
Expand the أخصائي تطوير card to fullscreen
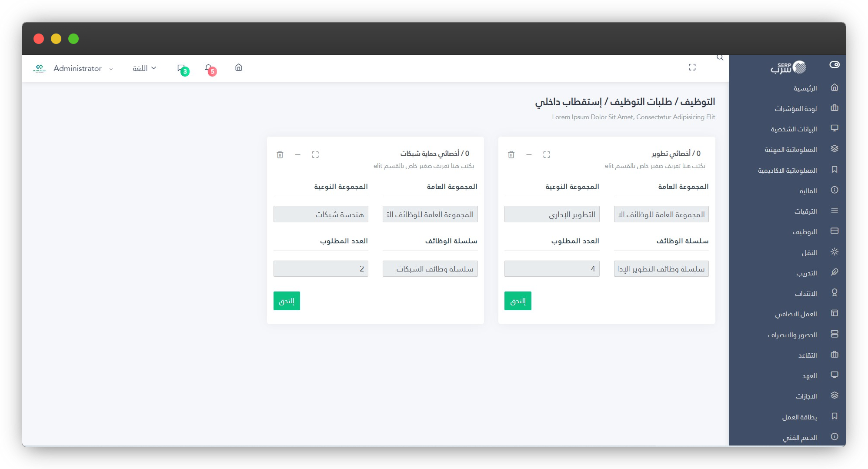tap(547, 154)
